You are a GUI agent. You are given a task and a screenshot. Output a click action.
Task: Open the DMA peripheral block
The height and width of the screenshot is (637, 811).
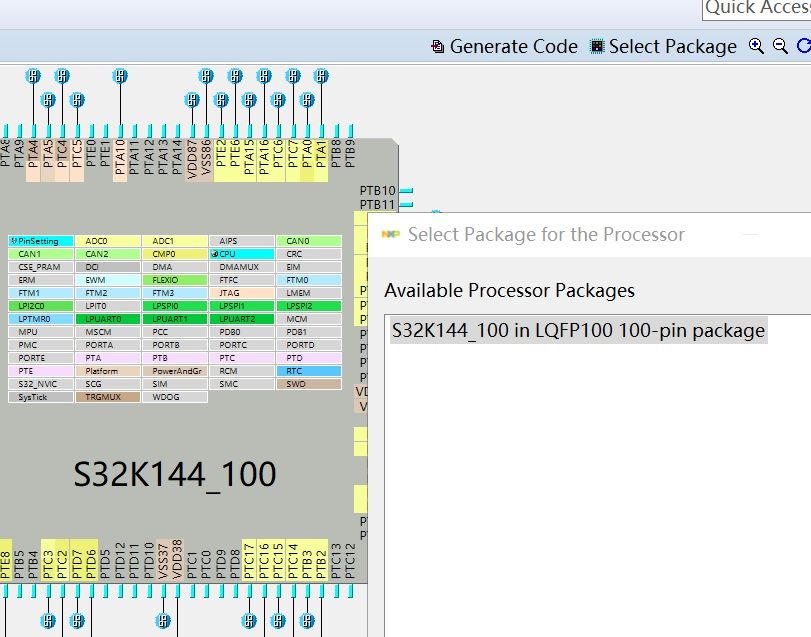click(175, 267)
